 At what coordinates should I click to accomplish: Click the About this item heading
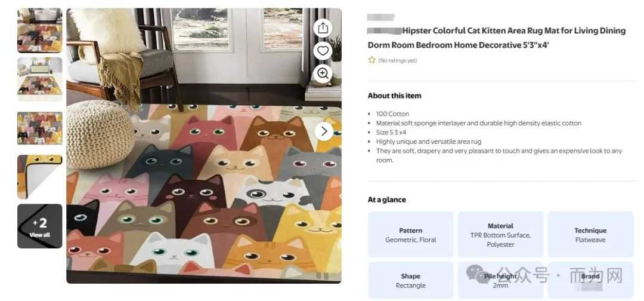(394, 96)
